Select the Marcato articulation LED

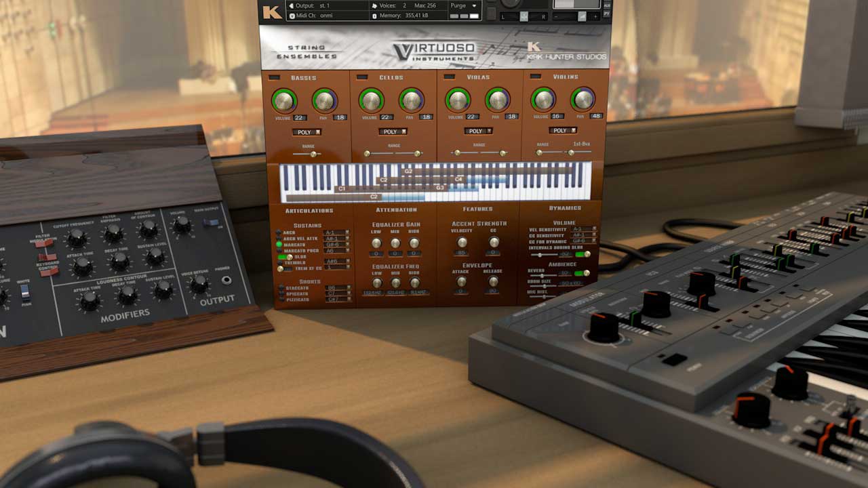279,244
